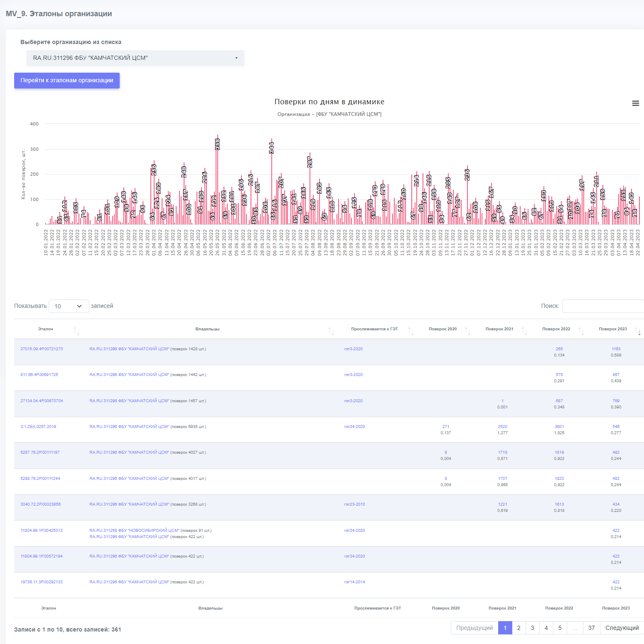Select the 353 peak bar in chart
This screenshot has height=644, width=644.
click(217, 179)
